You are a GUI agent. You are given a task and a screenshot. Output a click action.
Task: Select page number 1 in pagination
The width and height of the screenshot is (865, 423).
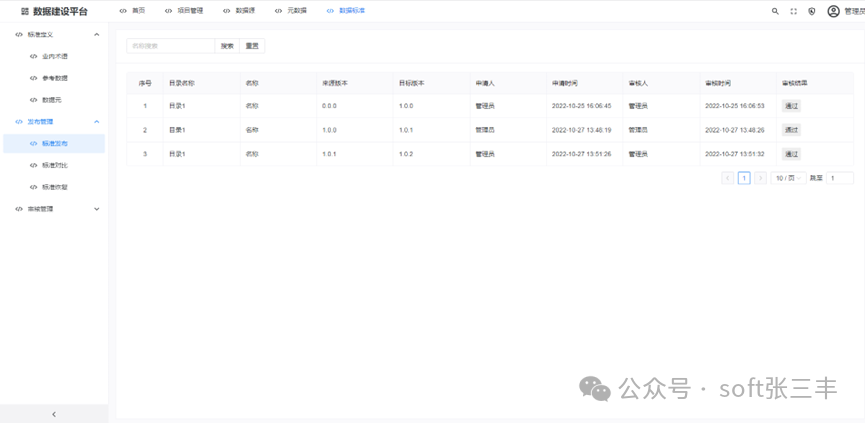coord(744,178)
